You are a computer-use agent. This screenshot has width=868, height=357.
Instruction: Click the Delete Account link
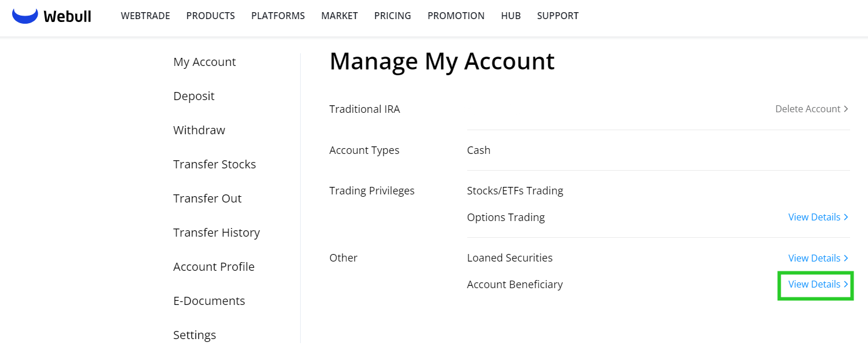coord(808,109)
